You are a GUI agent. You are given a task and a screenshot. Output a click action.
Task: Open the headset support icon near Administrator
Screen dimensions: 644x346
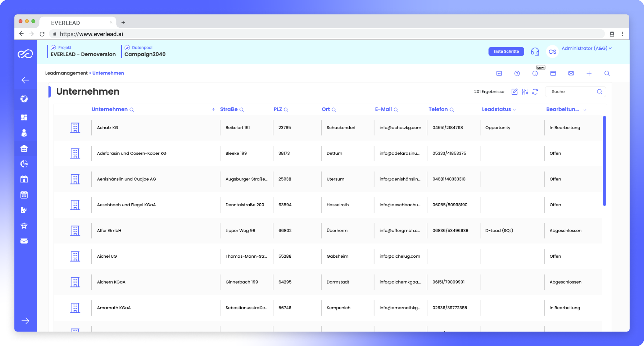pyautogui.click(x=535, y=51)
